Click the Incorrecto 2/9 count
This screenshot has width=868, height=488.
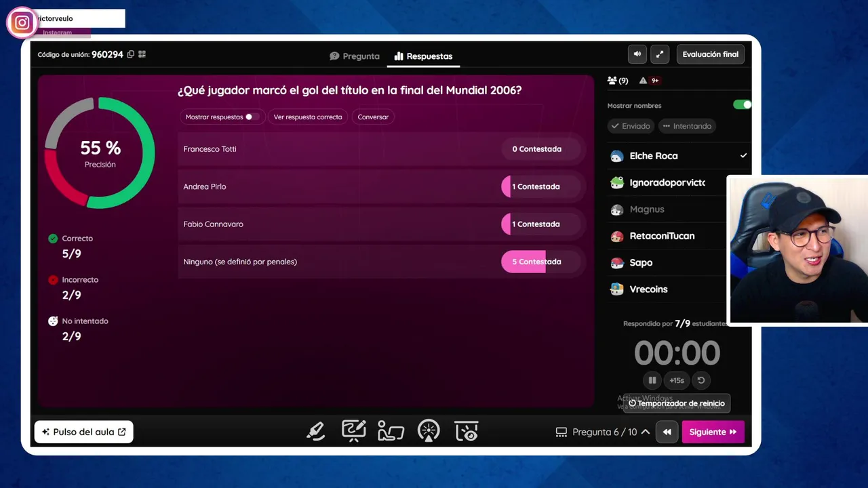point(71,296)
